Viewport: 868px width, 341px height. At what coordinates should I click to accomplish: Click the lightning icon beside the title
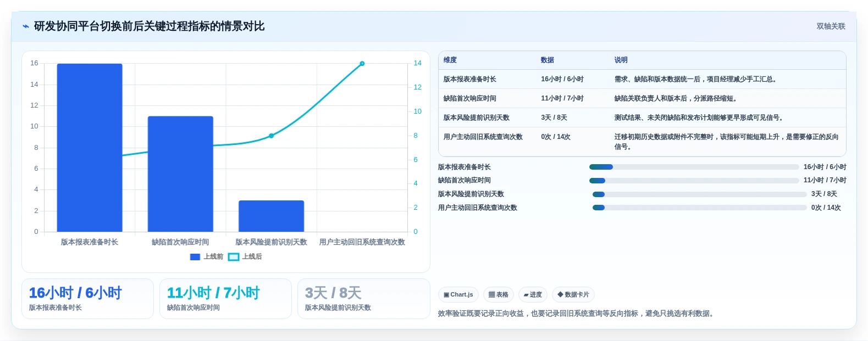(26, 26)
